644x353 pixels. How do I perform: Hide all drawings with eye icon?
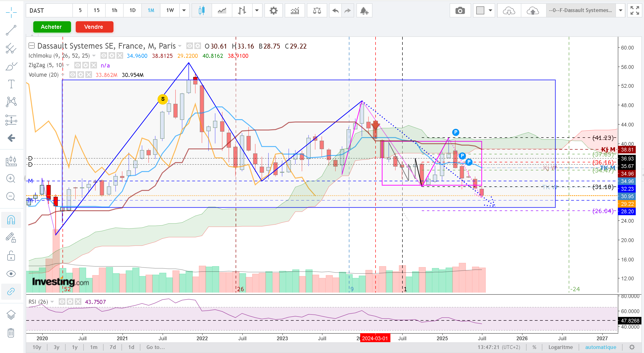pyautogui.click(x=11, y=274)
